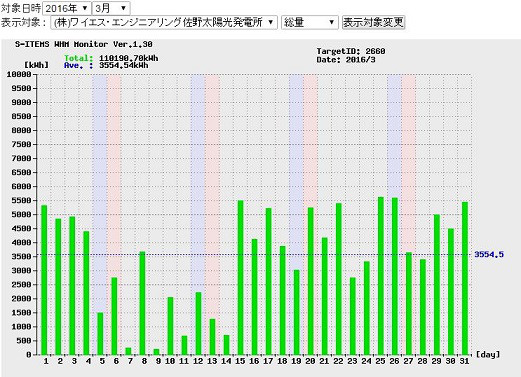Image resolution: width=521 pixels, height=377 pixels.
Task: Expand the power plant selection dropdown
Action: 164,23
